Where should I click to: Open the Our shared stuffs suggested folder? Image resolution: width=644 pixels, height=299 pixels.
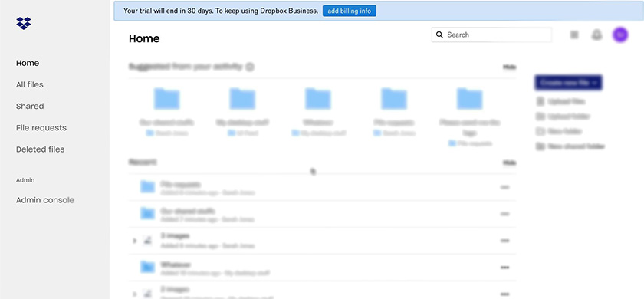167,99
